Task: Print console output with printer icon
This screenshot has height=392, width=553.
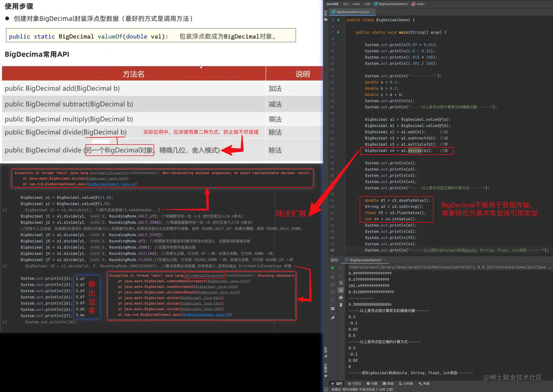Action: pos(341,297)
